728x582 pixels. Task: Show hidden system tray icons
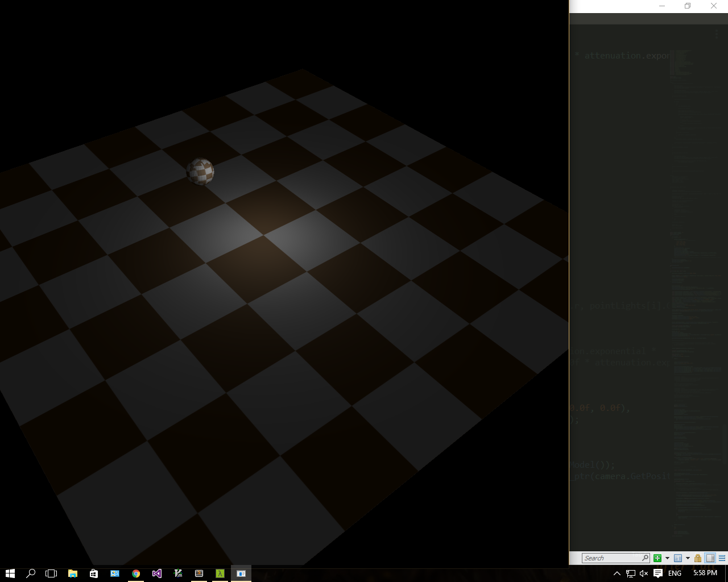tap(617, 573)
